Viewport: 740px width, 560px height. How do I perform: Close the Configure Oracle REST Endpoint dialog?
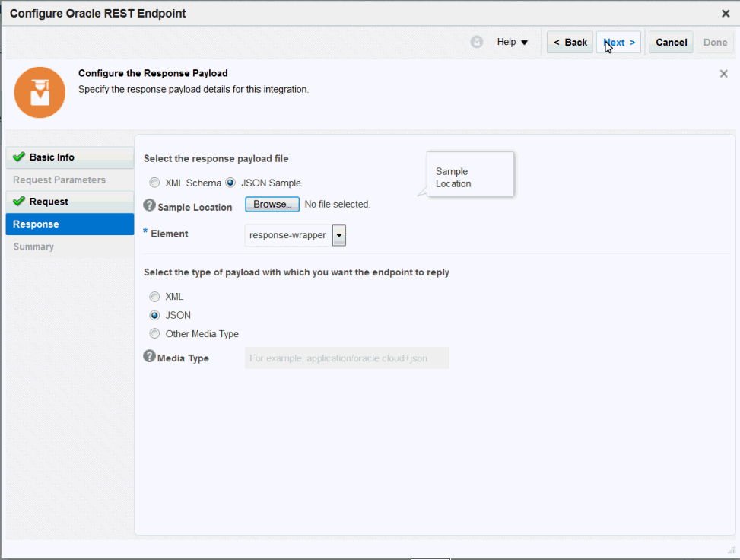click(x=726, y=14)
